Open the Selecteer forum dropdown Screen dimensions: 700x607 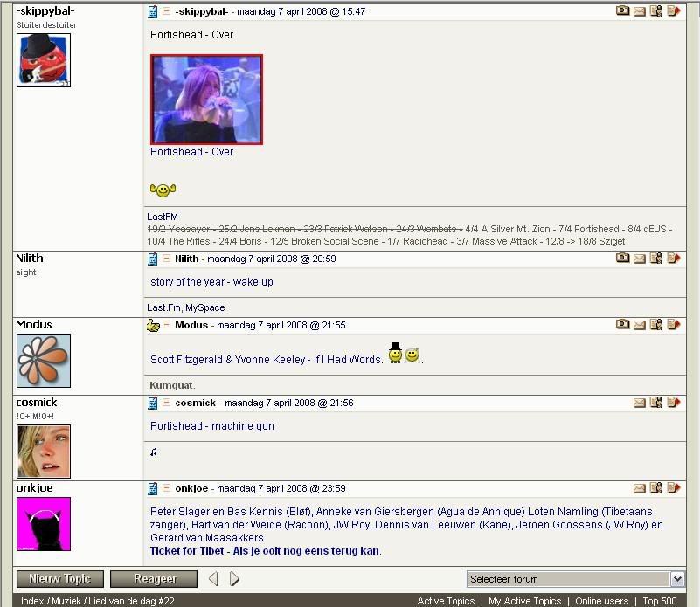point(575,579)
